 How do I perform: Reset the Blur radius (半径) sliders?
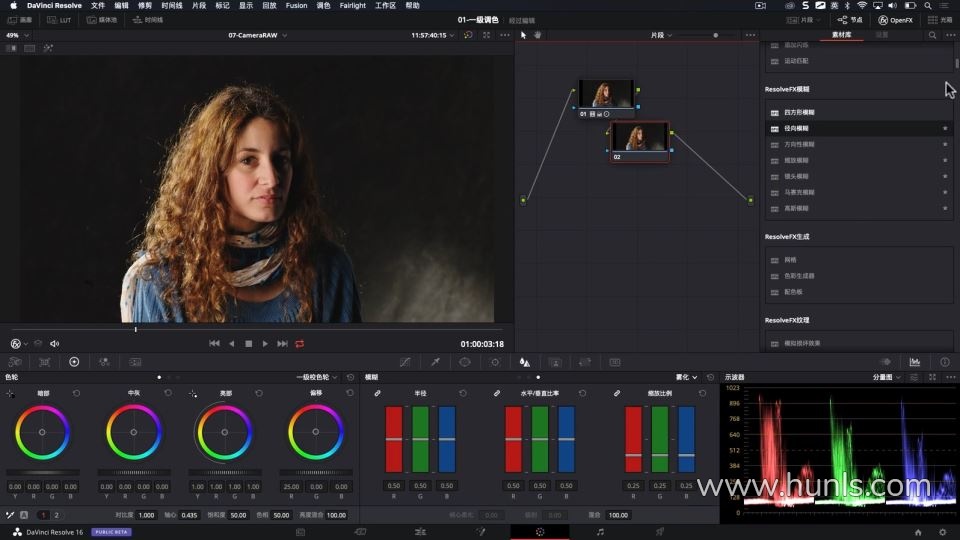(x=463, y=393)
